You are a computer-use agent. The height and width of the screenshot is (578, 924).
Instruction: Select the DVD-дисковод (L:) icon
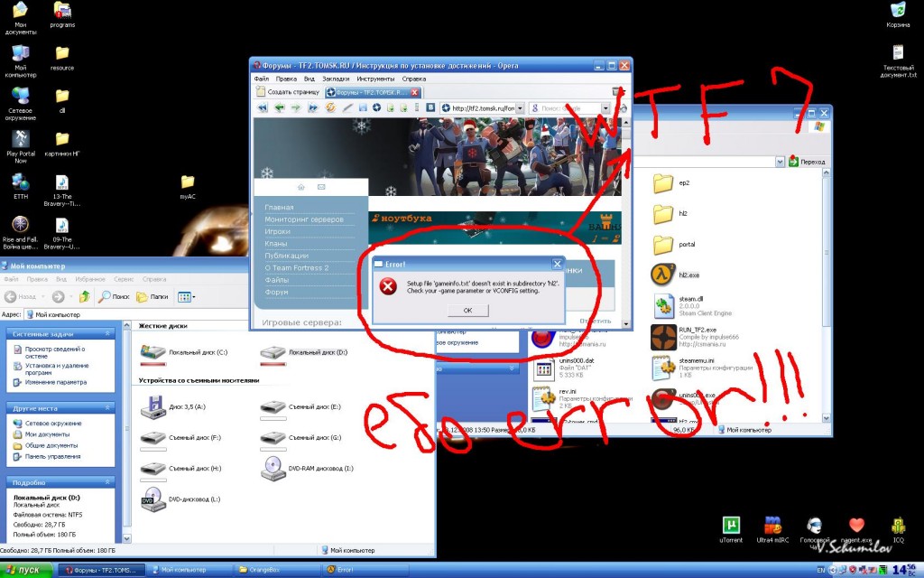tap(152, 499)
